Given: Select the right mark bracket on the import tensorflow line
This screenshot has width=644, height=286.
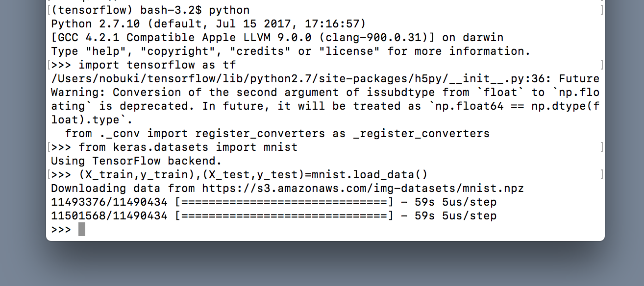Looking at the screenshot, I should click(x=602, y=65).
